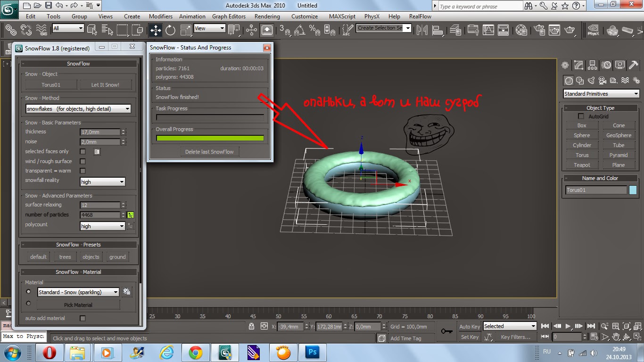
Task: Open the Select by Name list icon
Action: [107, 30]
